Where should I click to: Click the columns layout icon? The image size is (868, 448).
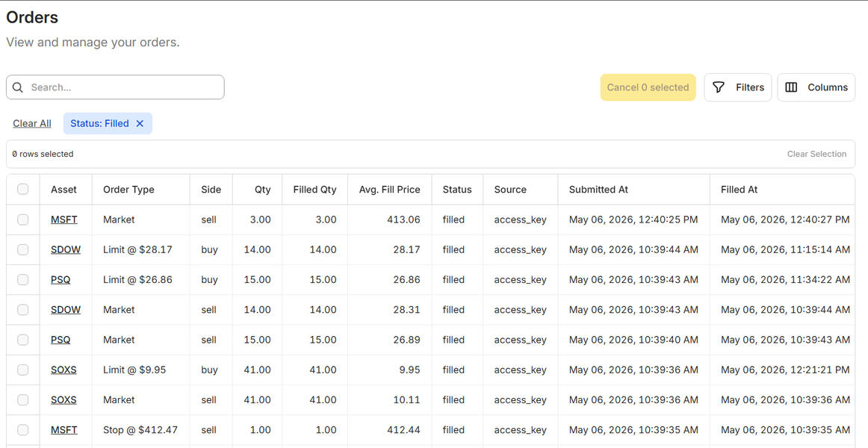(791, 87)
